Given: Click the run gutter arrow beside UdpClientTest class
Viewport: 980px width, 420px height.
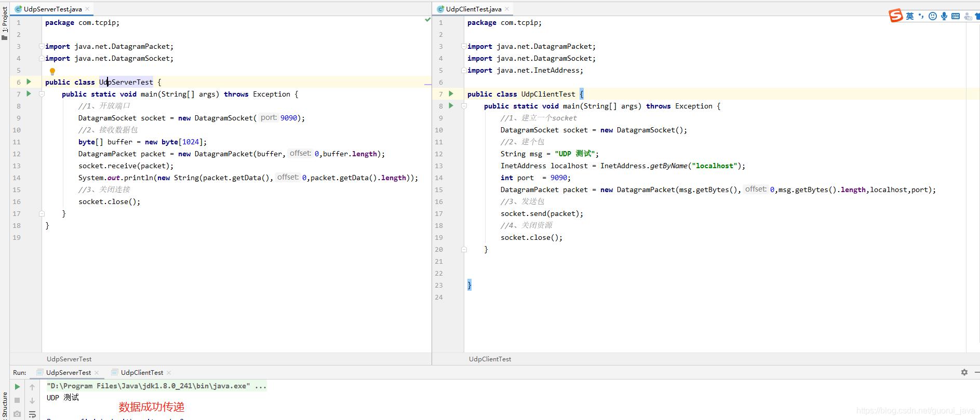Looking at the screenshot, I should coord(451,94).
